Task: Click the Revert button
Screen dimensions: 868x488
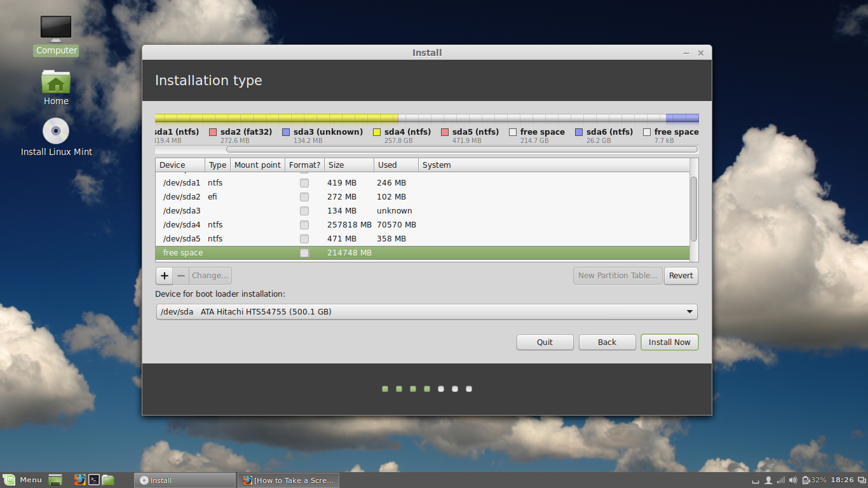Action: 681,276
